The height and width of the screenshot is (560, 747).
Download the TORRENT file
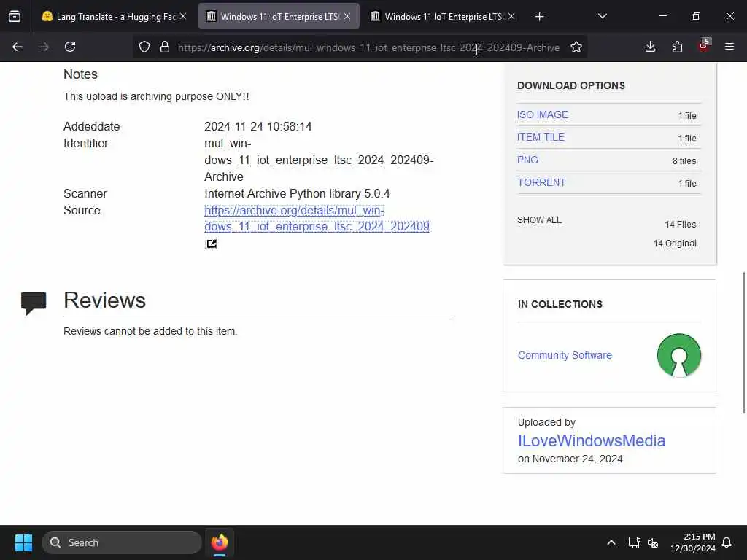pos(542,182)
